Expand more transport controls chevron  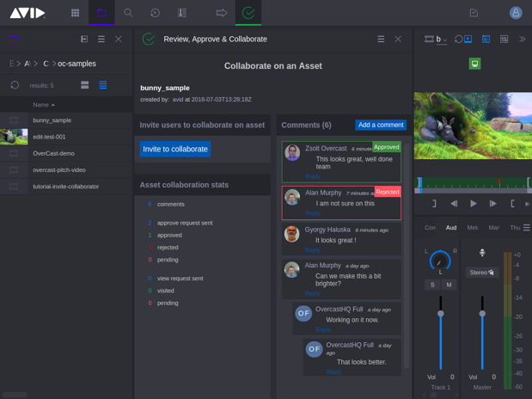point(527,204)
